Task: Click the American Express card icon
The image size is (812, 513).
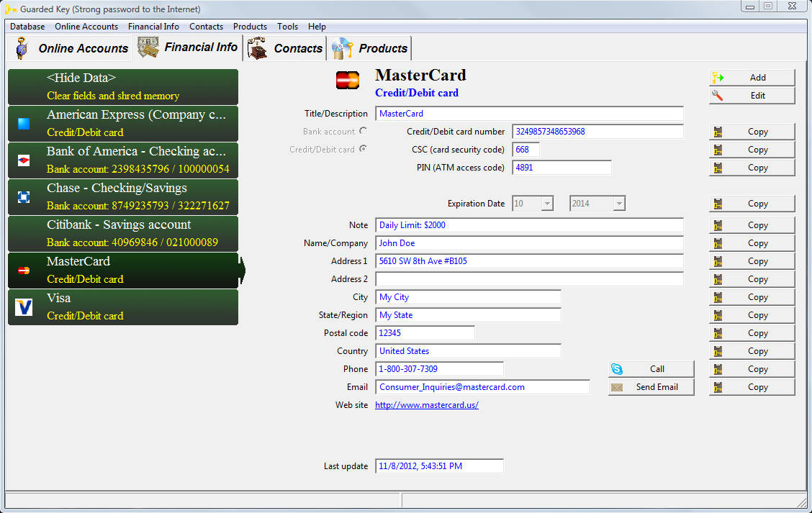Action: (x=24, y=124)
